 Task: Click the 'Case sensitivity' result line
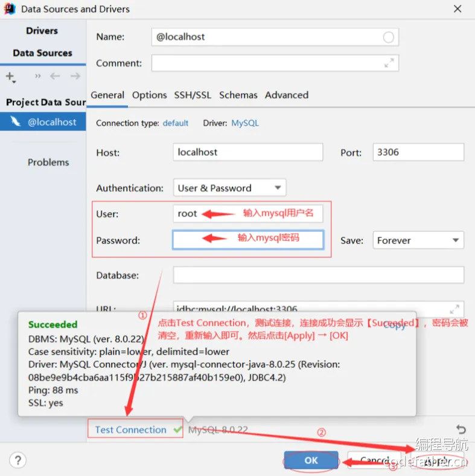point(129,352)
